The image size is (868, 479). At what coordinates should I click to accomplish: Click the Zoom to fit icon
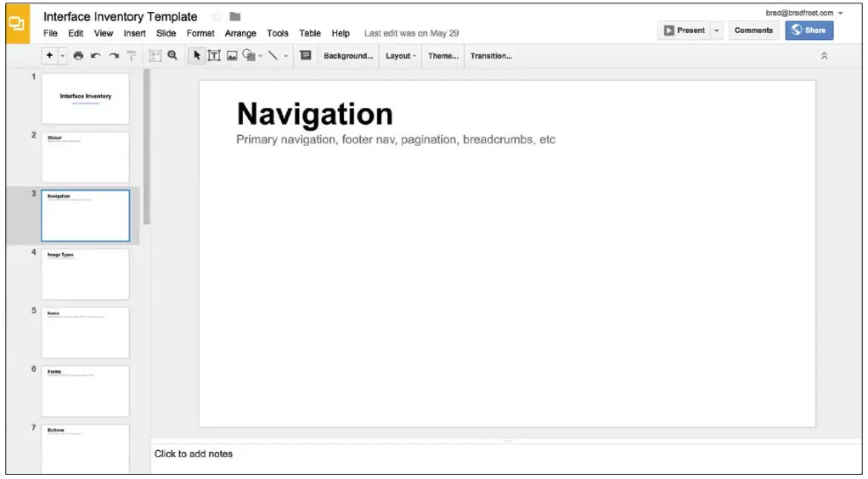tap(155, 55)
